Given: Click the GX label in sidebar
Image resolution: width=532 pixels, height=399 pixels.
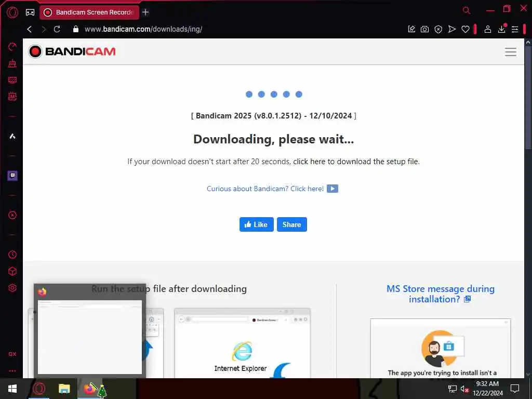Looking at the screenshot, I should [x=12, y=354].
